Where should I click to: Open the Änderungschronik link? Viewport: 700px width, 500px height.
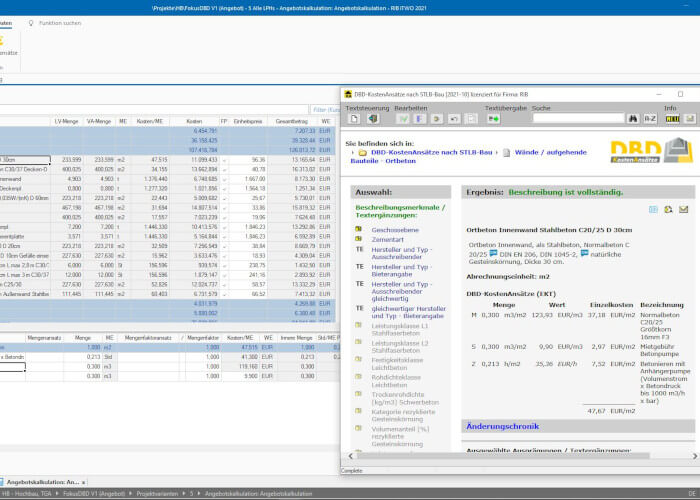coord(502,426)
